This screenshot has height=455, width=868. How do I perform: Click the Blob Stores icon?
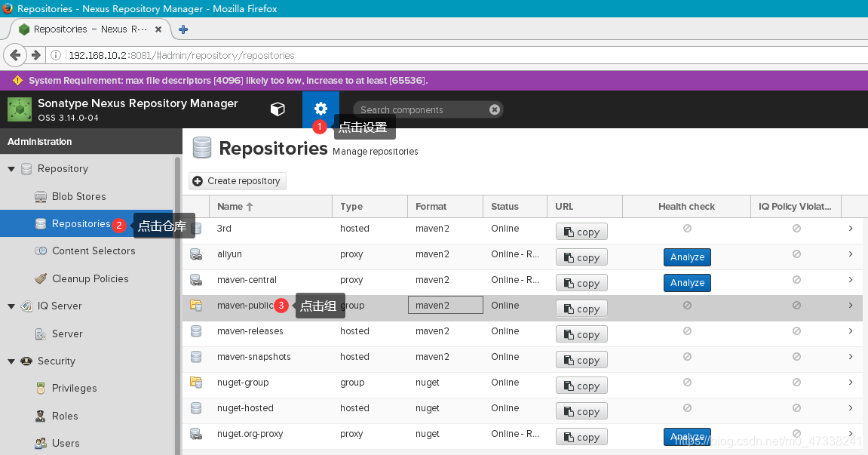pos(41,197)
